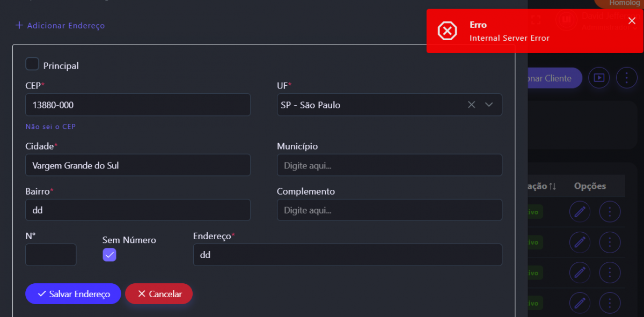
Task: Click the edit pencil in the first table row
Action: [x=580, y=212]
